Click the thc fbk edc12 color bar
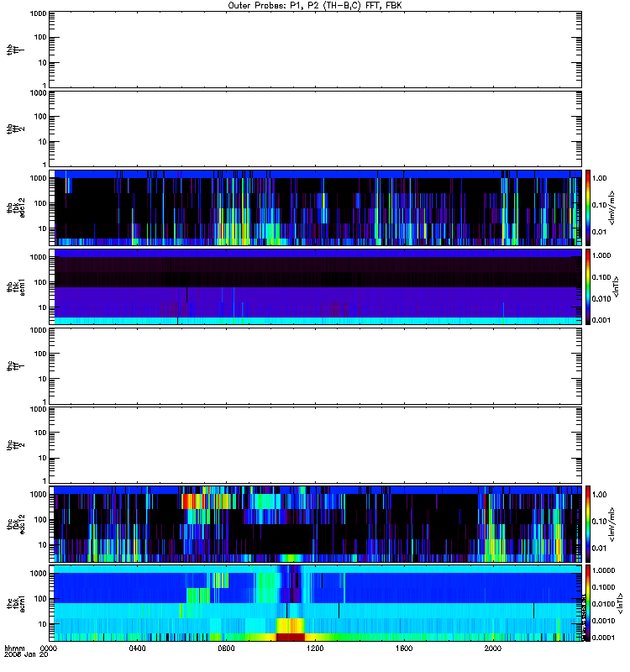Viewport: 630px width, 672px height. [x=588, y=524]
